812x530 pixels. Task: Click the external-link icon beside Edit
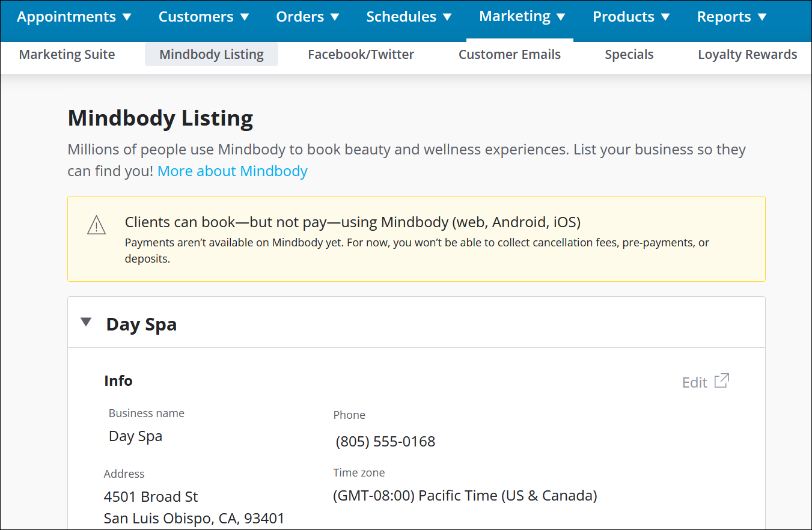[x=722, y=380]
